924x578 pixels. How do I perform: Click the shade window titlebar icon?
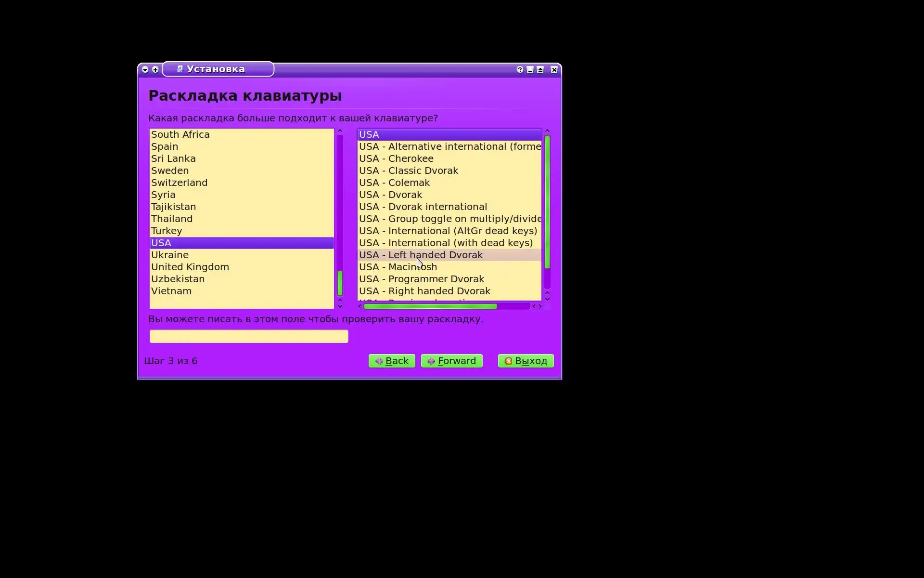click(540, 69)
